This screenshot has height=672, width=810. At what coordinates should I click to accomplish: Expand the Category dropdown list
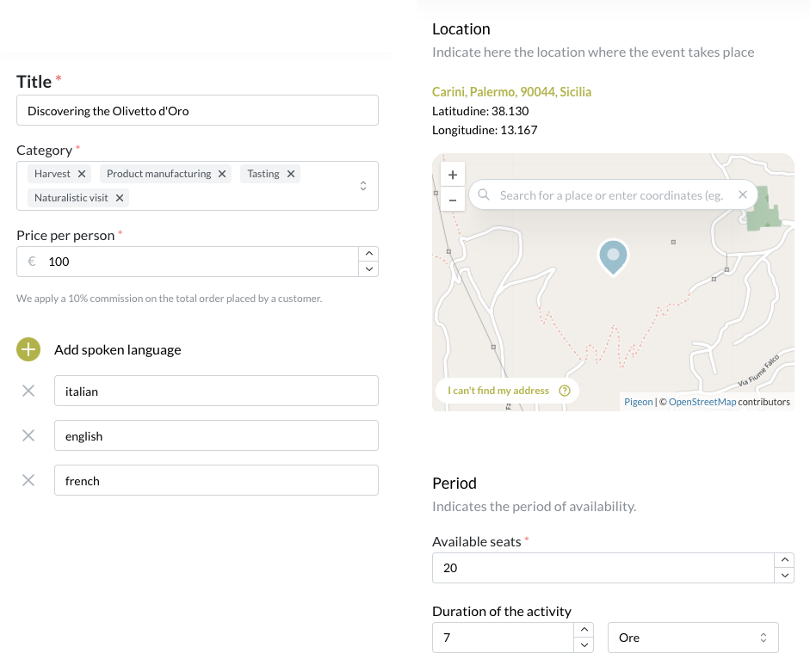[363, 186]
